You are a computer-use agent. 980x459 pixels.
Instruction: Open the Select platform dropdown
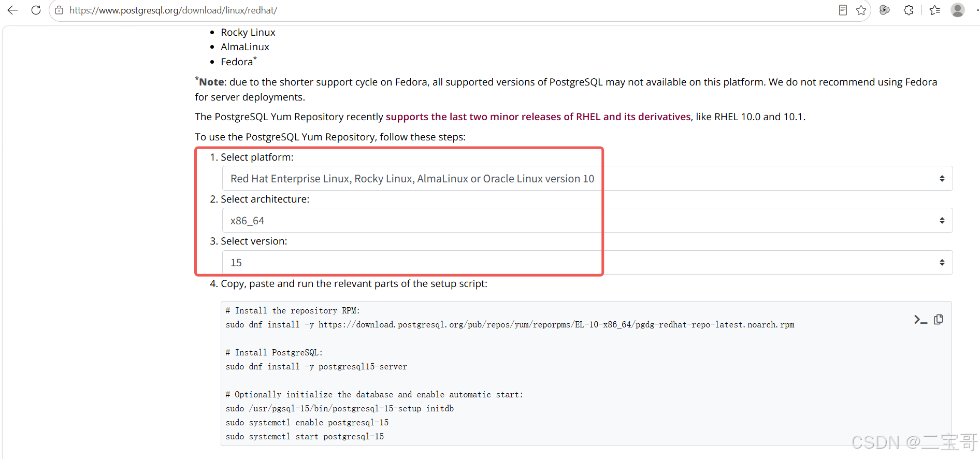click(587, 178)
